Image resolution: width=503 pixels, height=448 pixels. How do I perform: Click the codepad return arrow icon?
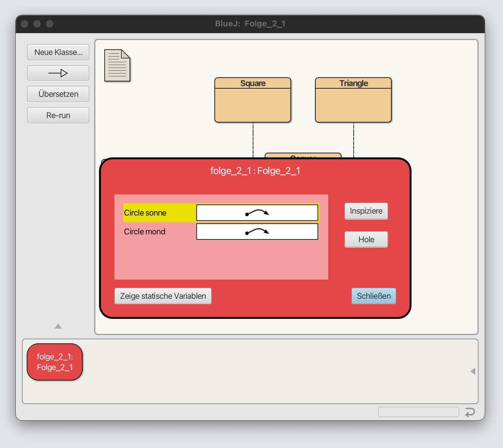[470, 412]
